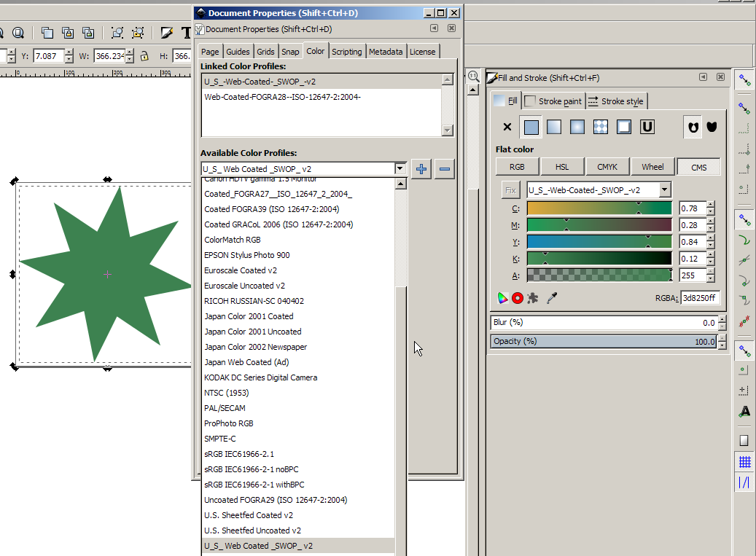
Task: Select the evenodd fill rule toggle
Action: coord(693,127)
